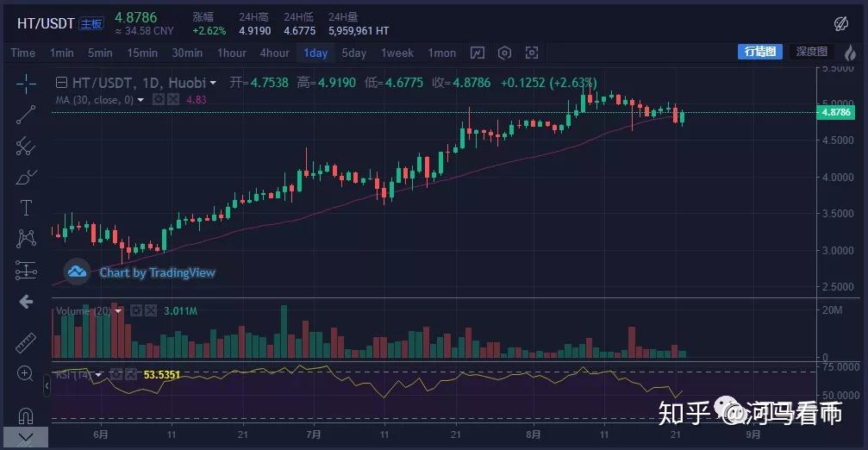Open chart settings hexagon gear icon

[504, 53]
